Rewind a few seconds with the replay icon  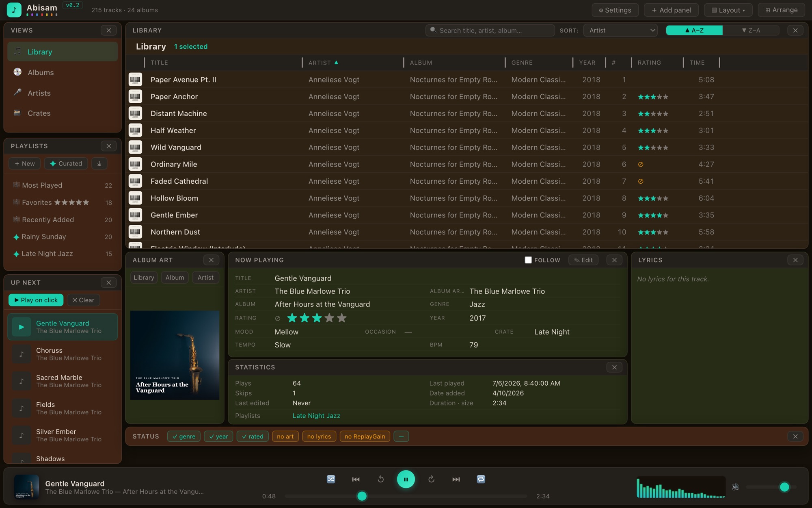tap(380, 479)
